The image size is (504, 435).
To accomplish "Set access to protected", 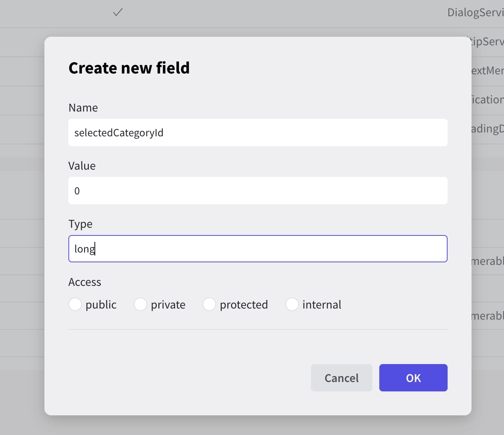I will pyautogui.click(x=209, y=305).
